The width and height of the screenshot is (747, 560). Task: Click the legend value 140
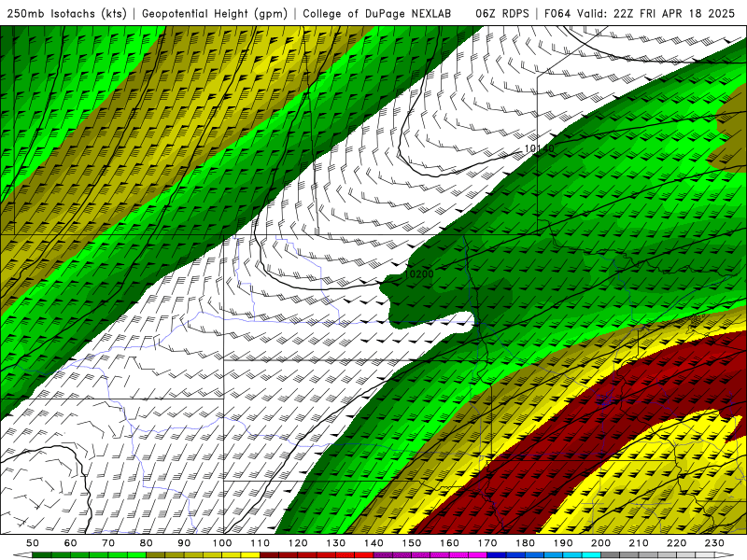[x=373, y=543]
